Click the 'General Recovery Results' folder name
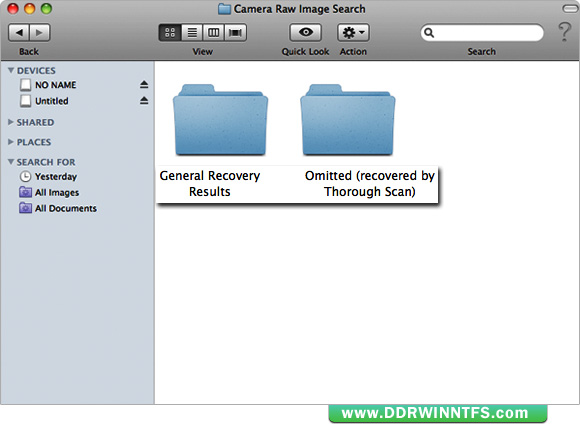The image size is (580, 424). pos(210,184)
